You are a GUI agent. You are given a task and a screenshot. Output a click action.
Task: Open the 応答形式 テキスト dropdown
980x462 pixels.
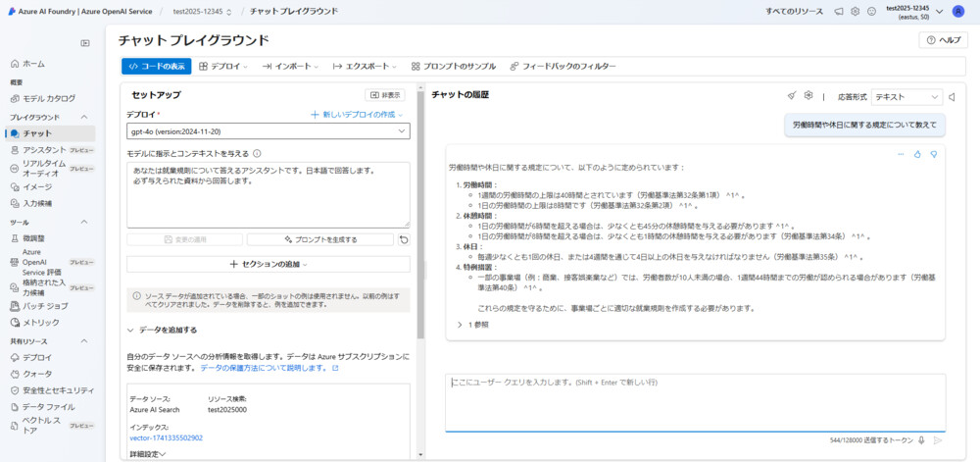pyautogui.click(x=906, y=97)
